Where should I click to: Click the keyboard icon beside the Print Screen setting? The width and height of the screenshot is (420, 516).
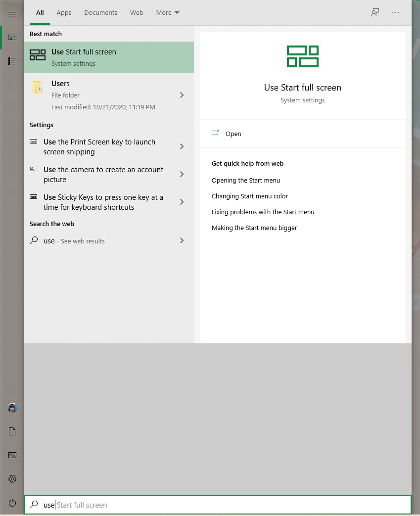33,141
